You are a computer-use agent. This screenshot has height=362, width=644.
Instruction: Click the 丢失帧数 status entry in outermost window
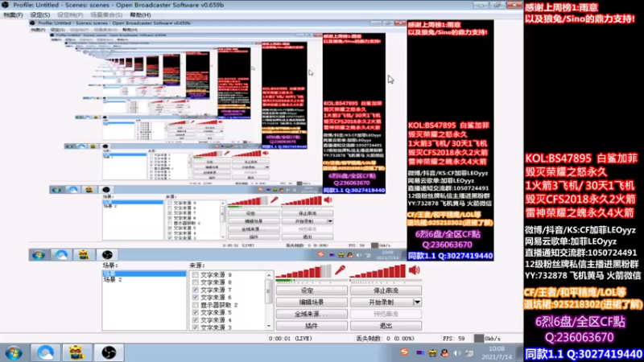386,339
